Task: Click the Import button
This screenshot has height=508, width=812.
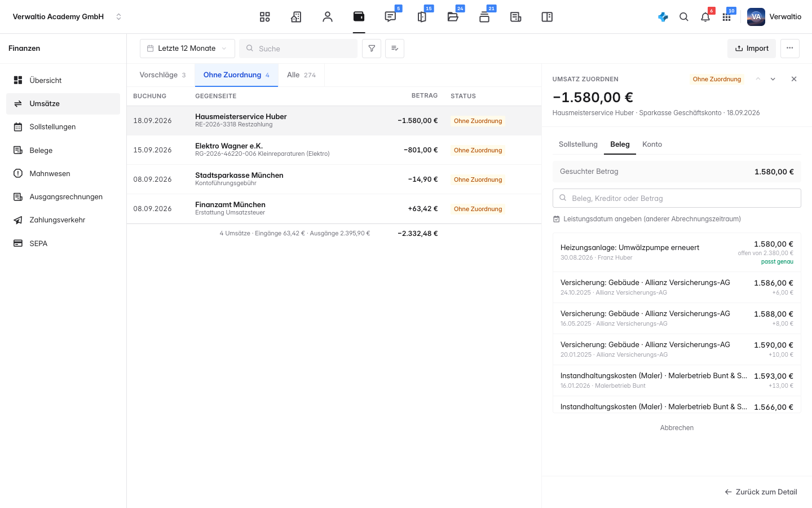Action: [x=752, y=49]
